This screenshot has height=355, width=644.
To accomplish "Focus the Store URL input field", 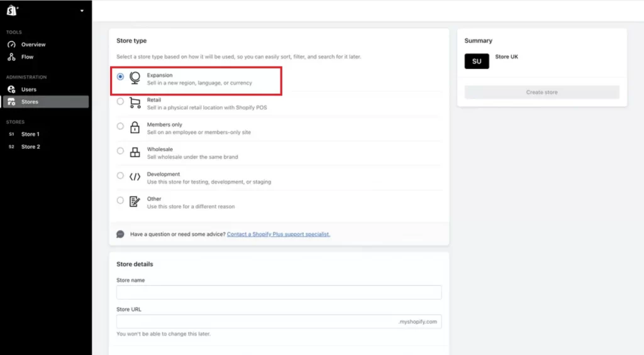I will [279, 321].
